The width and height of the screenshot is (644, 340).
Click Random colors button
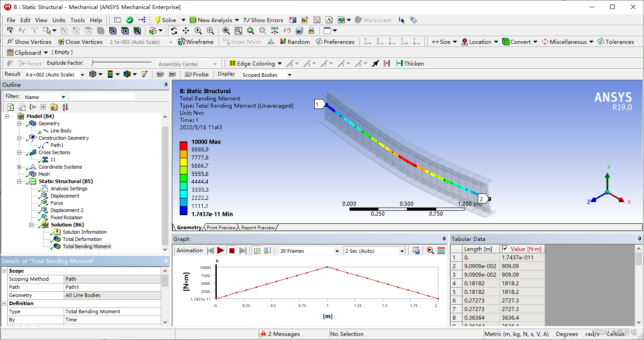point(294,42)
